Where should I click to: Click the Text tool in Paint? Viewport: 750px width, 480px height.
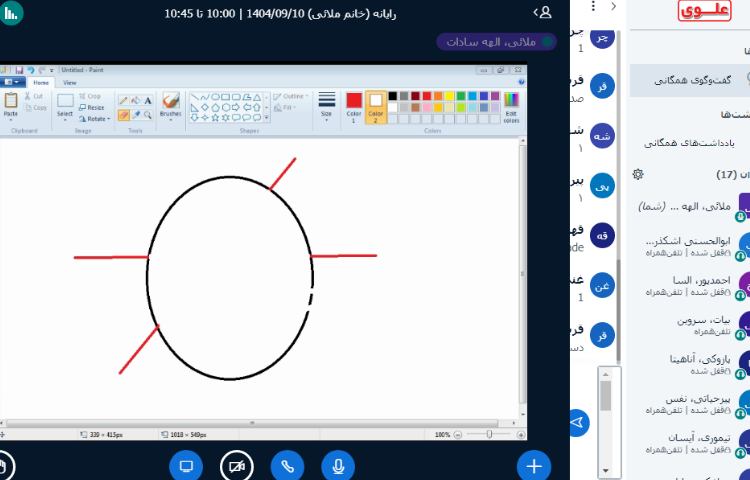148,100
